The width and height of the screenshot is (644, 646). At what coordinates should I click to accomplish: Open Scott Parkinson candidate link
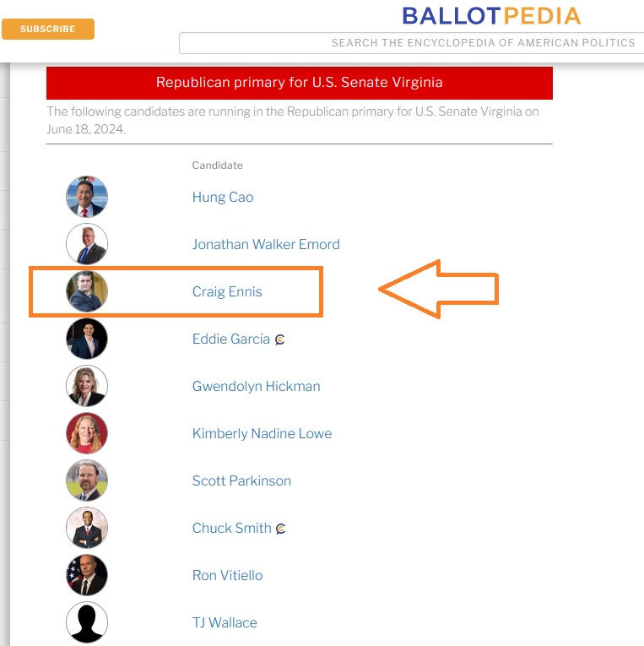(241, 480)
